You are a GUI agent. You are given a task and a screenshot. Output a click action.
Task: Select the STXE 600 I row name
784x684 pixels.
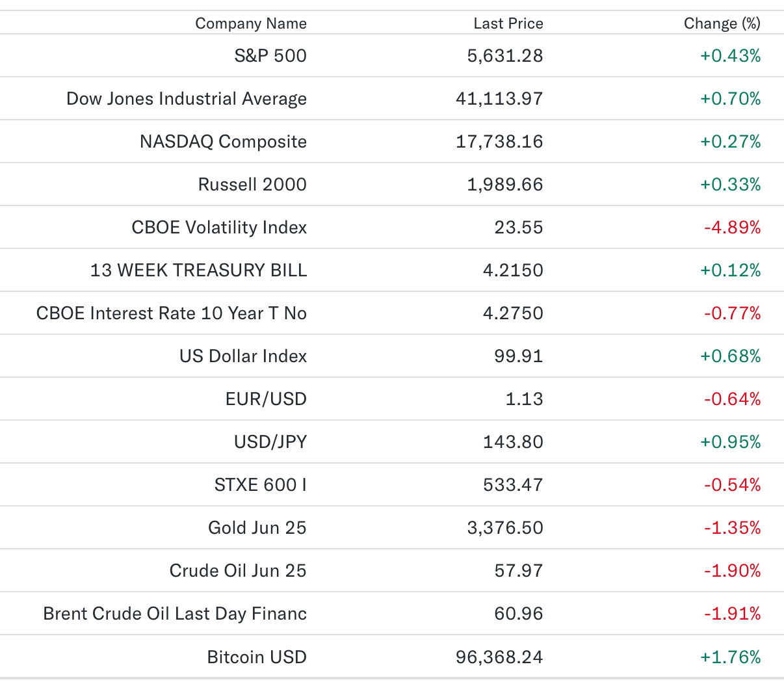pyautogui.click(x=261, y=485)
